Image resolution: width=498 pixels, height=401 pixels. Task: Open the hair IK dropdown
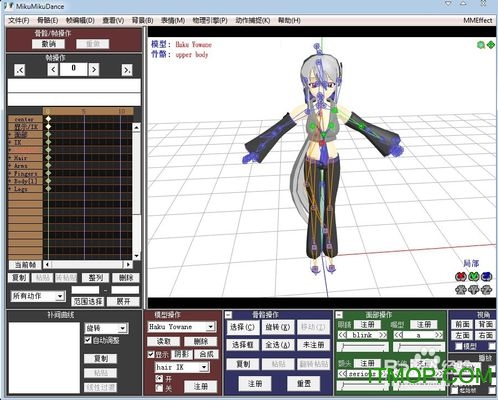204,367
